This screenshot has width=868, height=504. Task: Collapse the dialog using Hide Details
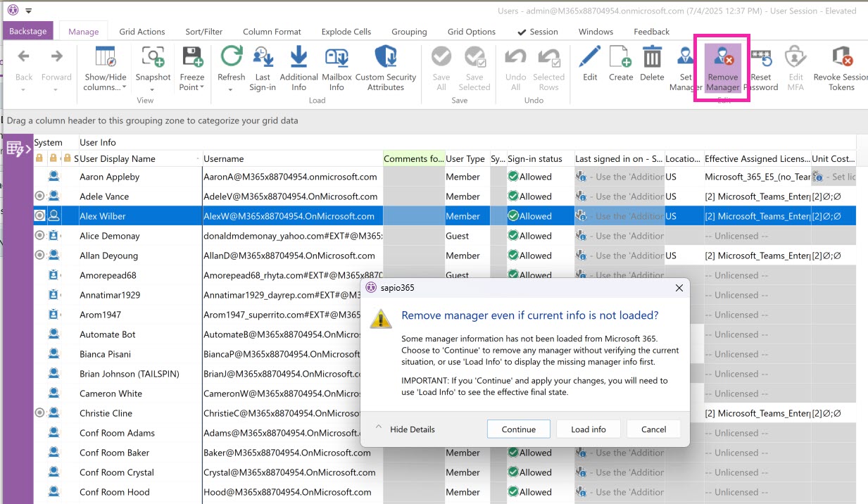tap(405, 429)
